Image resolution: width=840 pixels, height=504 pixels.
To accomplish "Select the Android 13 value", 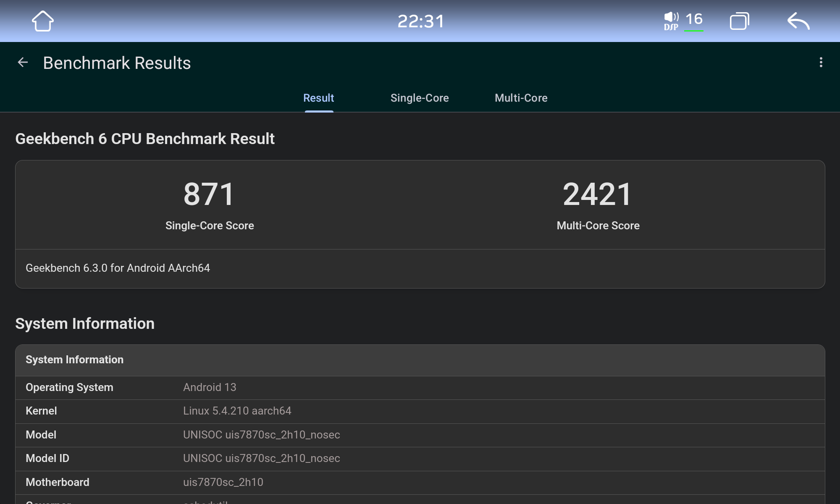I will 210,387.
